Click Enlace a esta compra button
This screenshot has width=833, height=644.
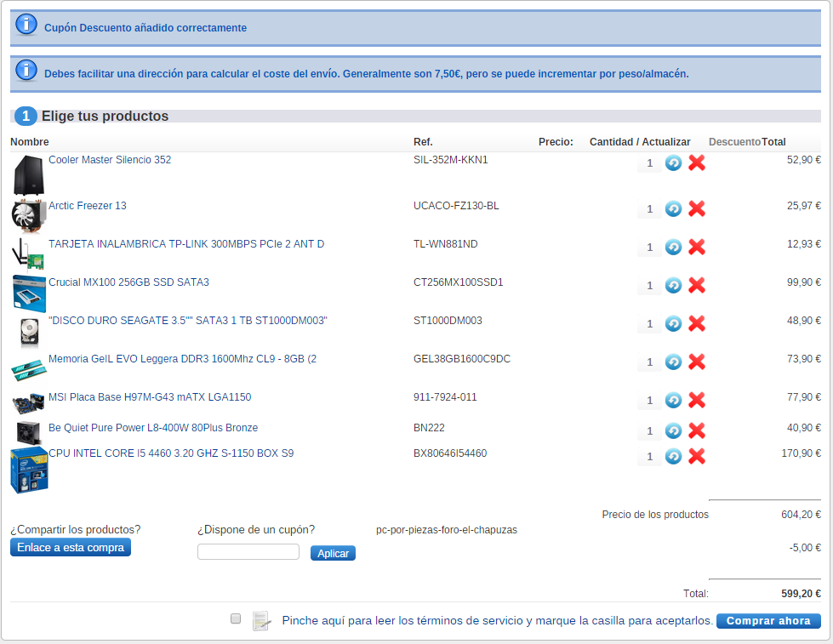click(70, 547)
